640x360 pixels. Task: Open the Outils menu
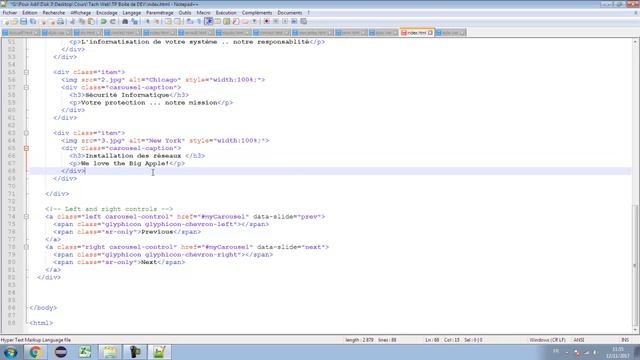click(184, 13)
